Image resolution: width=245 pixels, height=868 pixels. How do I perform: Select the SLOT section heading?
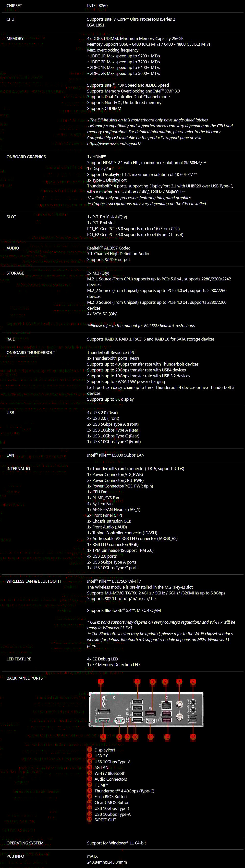(x=11, y=217)
